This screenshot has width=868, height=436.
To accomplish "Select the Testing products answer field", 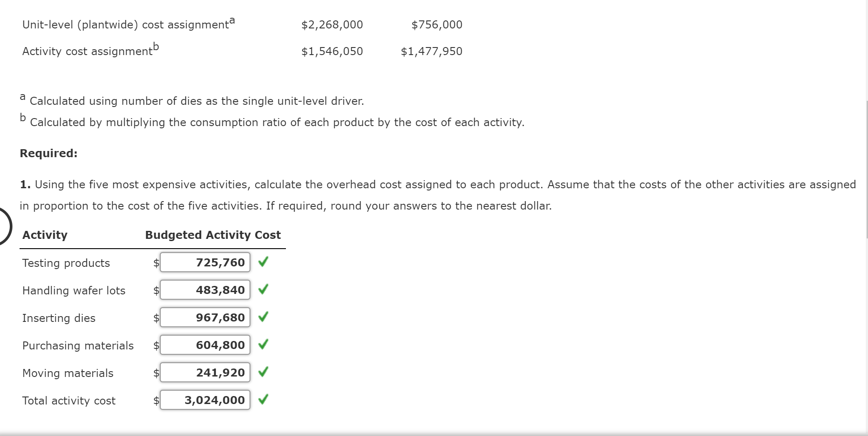I will (x=205, y=262).
